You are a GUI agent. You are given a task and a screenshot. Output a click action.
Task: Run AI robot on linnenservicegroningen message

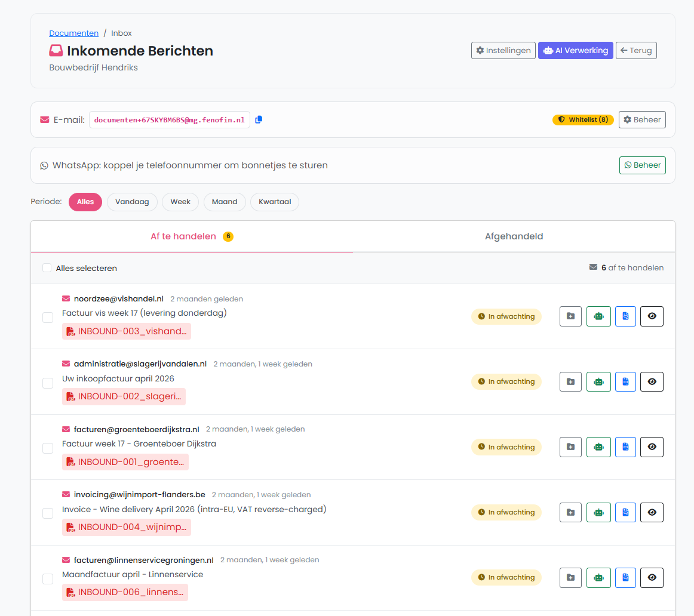coord(598,578)
